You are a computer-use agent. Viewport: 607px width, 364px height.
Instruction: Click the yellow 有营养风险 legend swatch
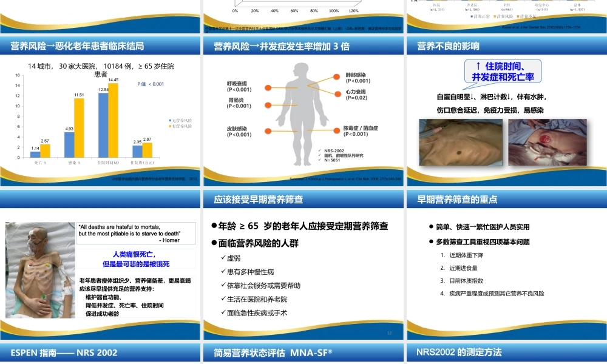coord(169,126)
